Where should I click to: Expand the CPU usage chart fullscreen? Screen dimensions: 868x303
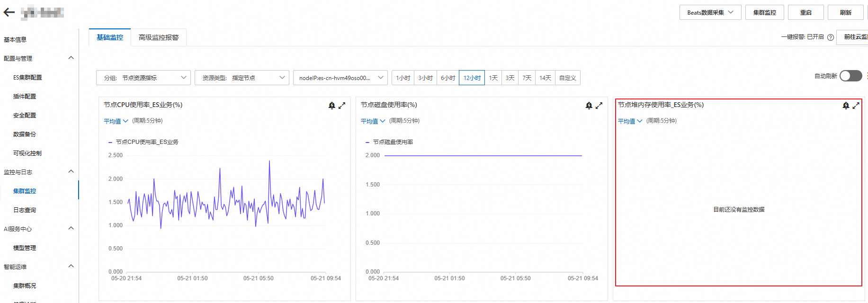[342, 106]
